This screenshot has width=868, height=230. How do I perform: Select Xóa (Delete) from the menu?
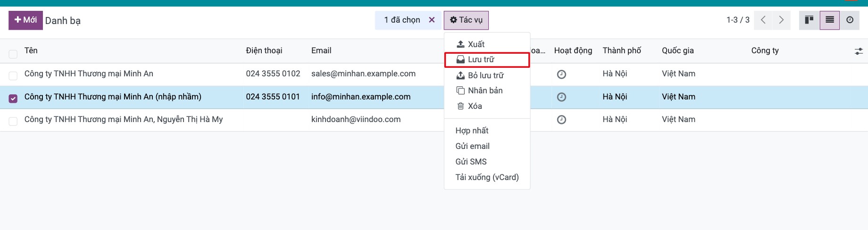tap(487, 106)
